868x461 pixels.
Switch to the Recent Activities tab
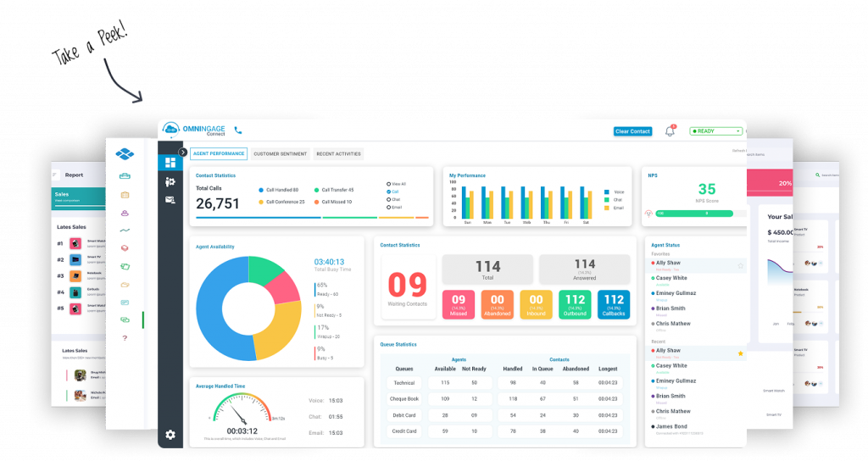point(338,154)
